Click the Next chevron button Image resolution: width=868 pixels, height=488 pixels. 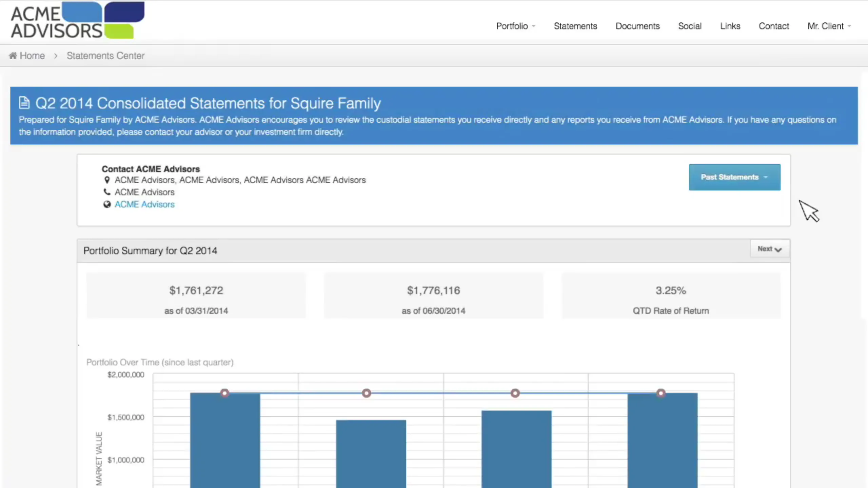[770, 249]
